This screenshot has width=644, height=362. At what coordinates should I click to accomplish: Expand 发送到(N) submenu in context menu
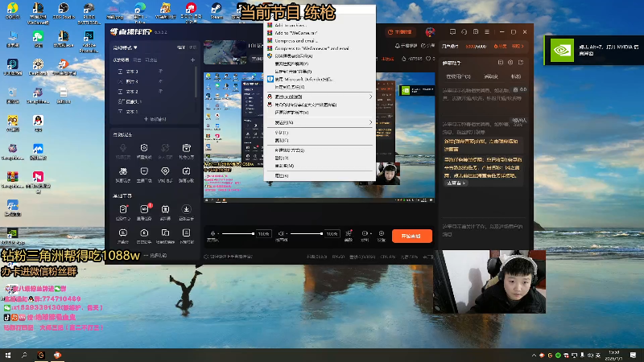pyautogui.click(x=320, y=122)
